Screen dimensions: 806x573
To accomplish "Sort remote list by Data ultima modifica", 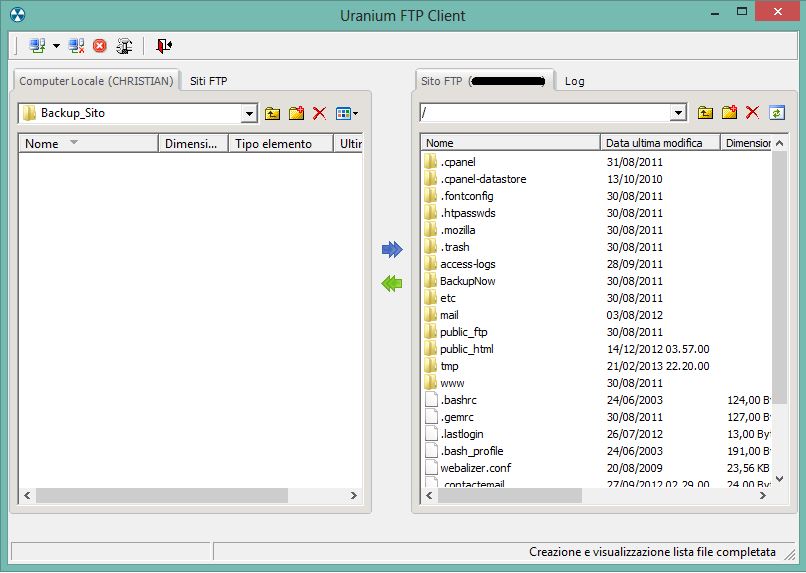I will pyautogui.click(x=660, y=142).
